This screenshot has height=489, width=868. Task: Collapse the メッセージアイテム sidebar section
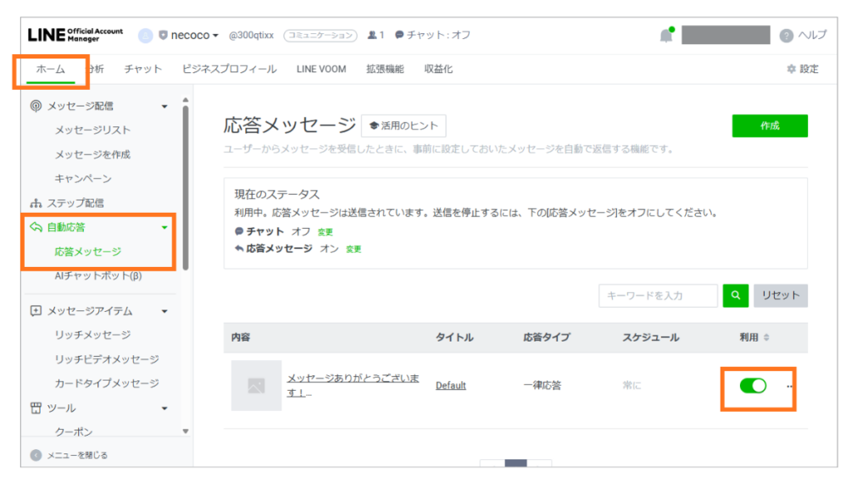164,311
